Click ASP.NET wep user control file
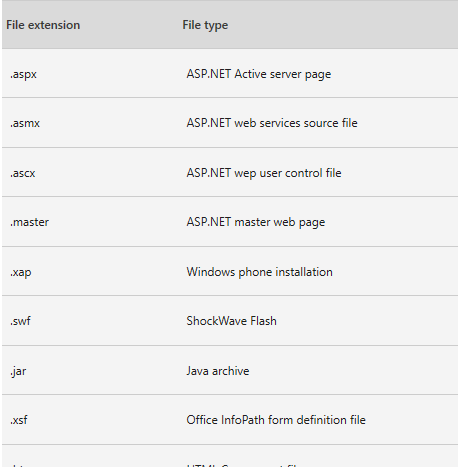 [x=264, y=173]
